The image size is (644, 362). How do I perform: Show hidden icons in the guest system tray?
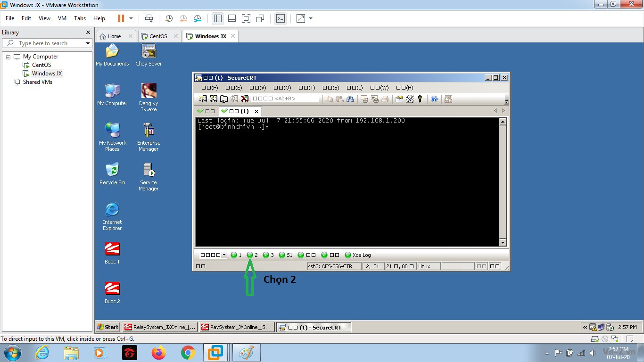point(585,327)
